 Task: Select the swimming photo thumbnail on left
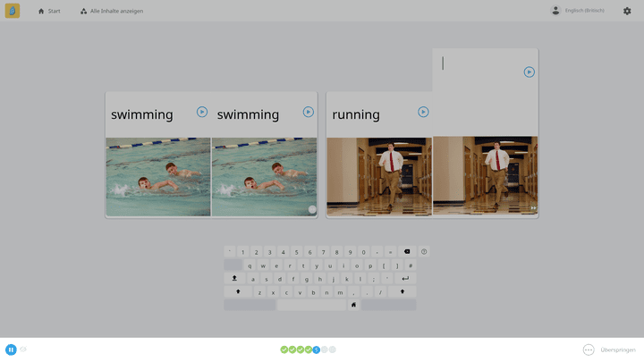pos(158,177)
